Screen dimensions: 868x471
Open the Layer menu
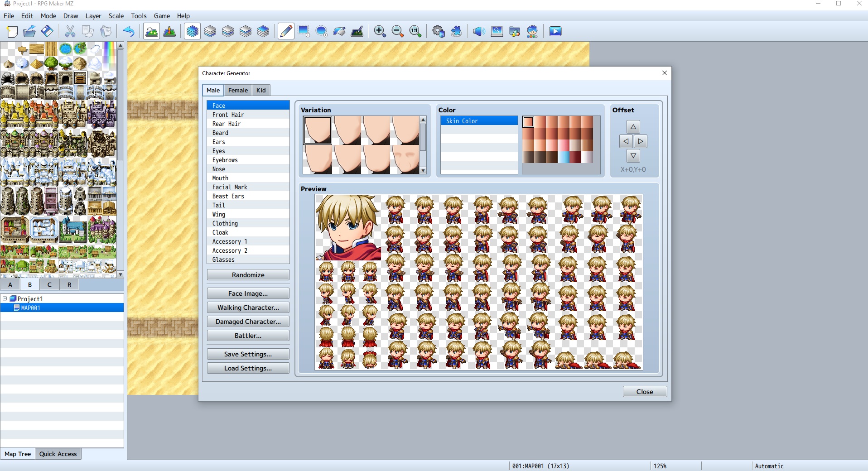(x=93, y=16)
